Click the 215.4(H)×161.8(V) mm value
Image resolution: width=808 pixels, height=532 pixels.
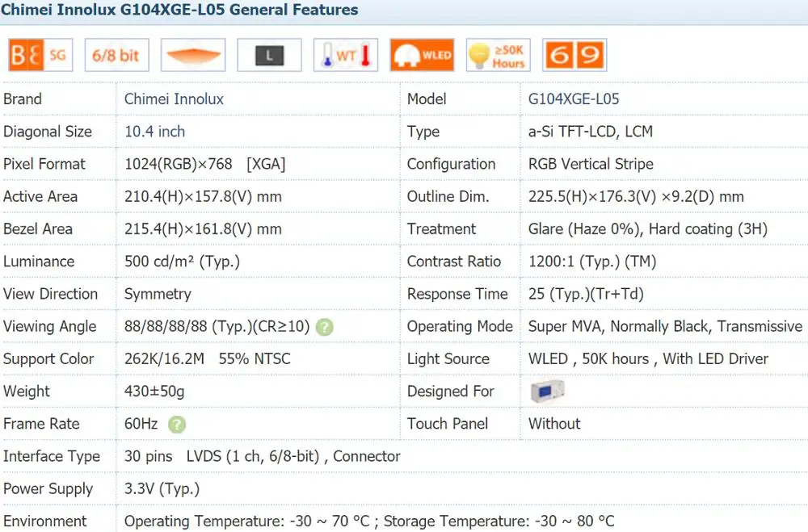tap(203, 228)
